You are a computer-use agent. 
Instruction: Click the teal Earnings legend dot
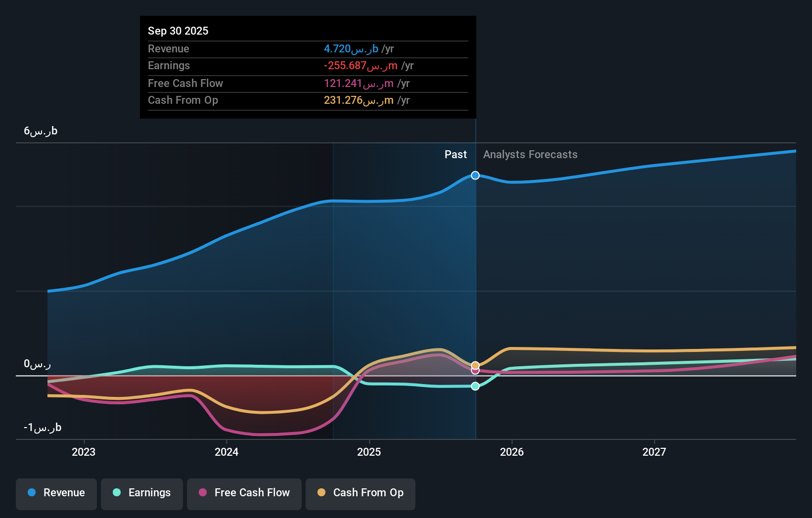[x=117, y=493]
